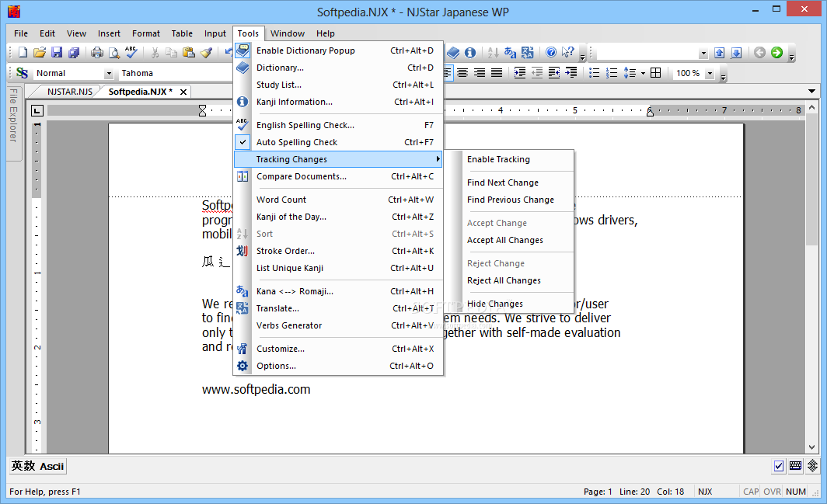Click the numbered list icon

coord(612,73)
